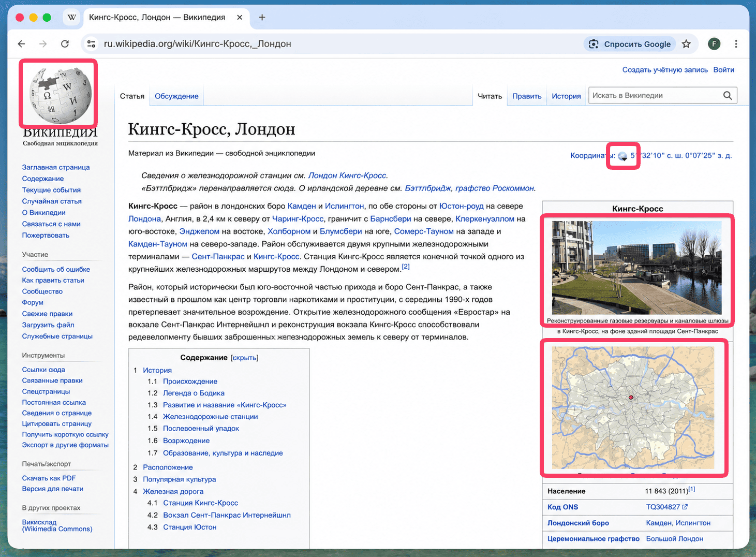Viewport: 756px width, 557px height.
Task: Open Код ONS infobox label link
Action: pos(563,507)
